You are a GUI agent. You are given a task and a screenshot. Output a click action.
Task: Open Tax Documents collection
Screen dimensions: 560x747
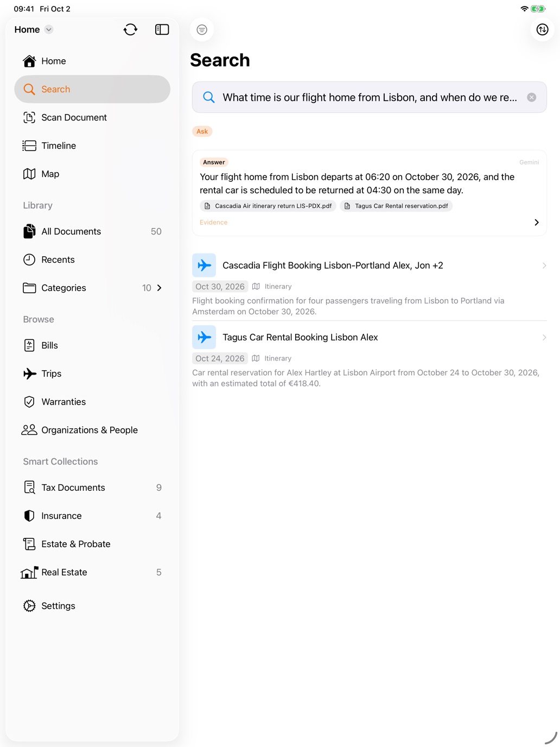92,488
